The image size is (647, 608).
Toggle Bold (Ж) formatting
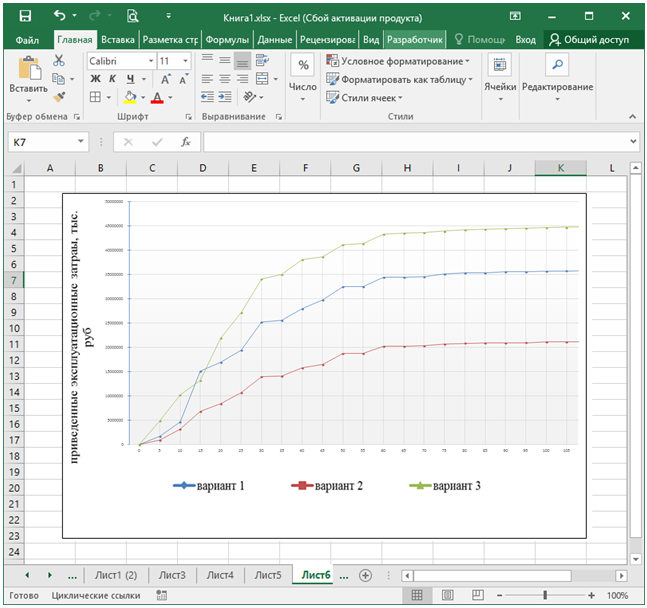(95, 78)
